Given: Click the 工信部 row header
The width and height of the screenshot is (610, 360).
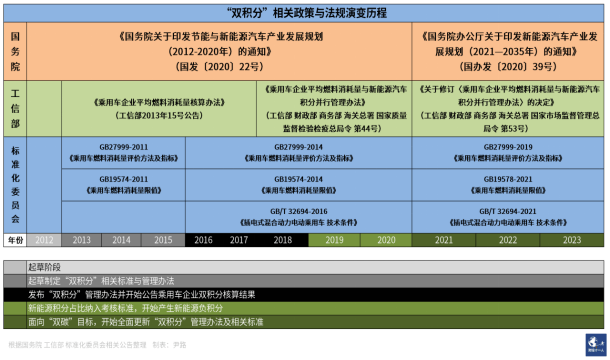Looking at the screenshot, I should click(x=15, y=109).
